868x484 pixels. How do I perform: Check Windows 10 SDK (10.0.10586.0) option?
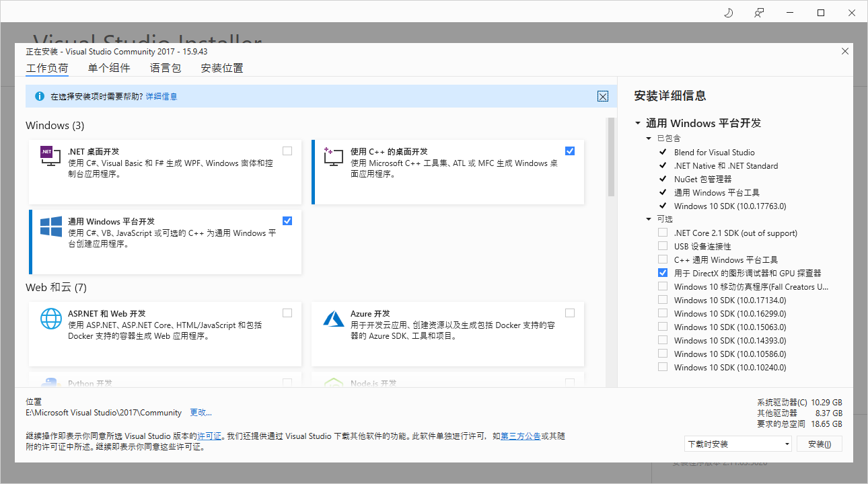(663, 354)
